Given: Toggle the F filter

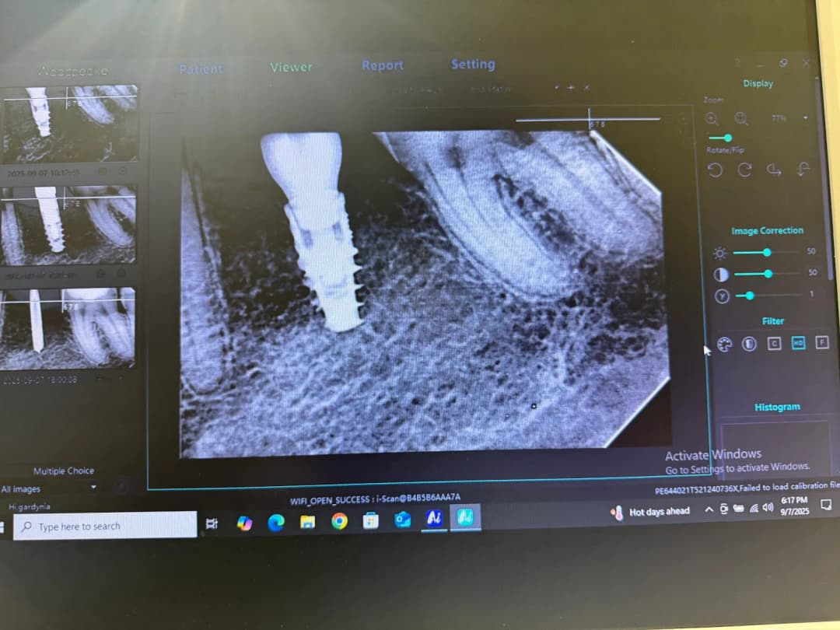Looking at the screenshot, I should pos(822,342).
